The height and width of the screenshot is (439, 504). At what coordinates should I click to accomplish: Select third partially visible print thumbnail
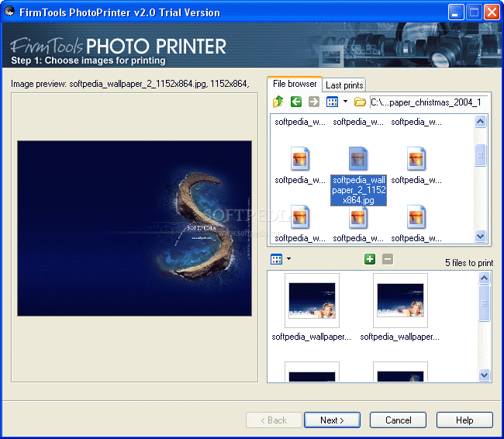coord(312,372)
